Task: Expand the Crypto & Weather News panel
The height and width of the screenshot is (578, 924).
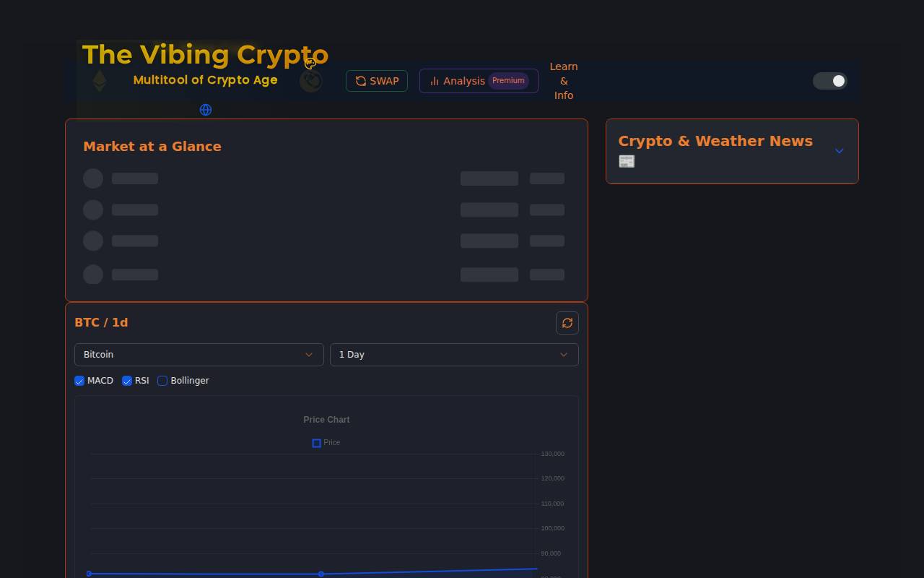Action: [839, 151]
